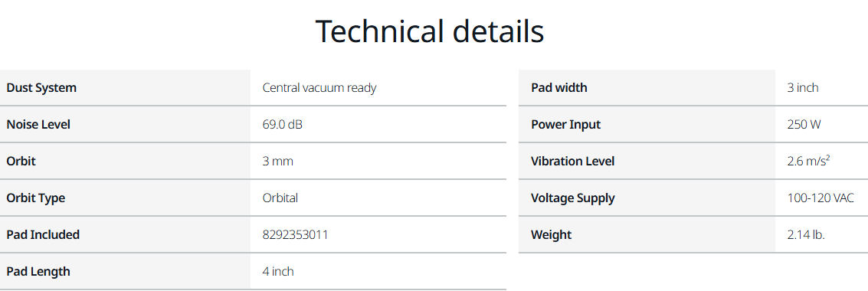This screenshot has width=868, height=291.
Task: Click the 2.14 lb. weight value
Action: click(x=806, y=234)
